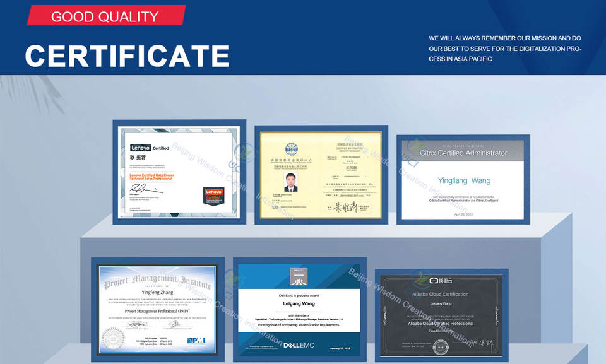Click the name Yingfeng Zhang
The height and width of the screenshot is (364, 606).
click(x=157, y=293)
